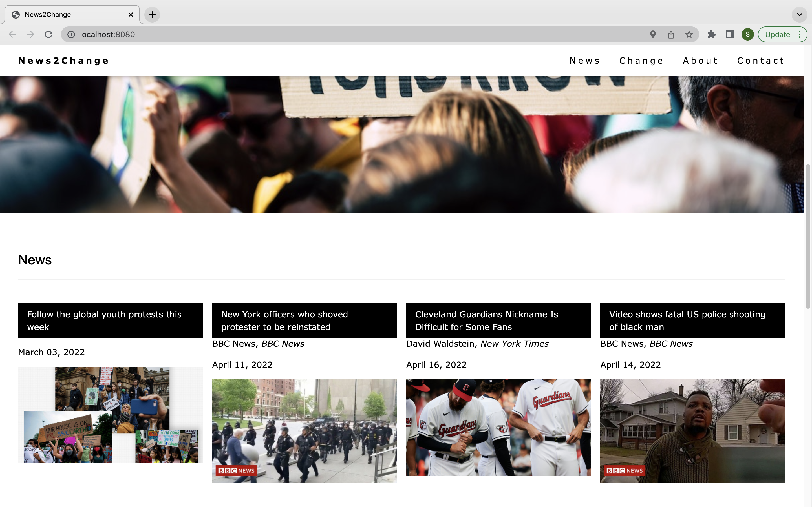Image resolution: width=812 pixels, height=507 pixels.
Task: Open the extensions puzzle icon
Action: click(711, 34)
